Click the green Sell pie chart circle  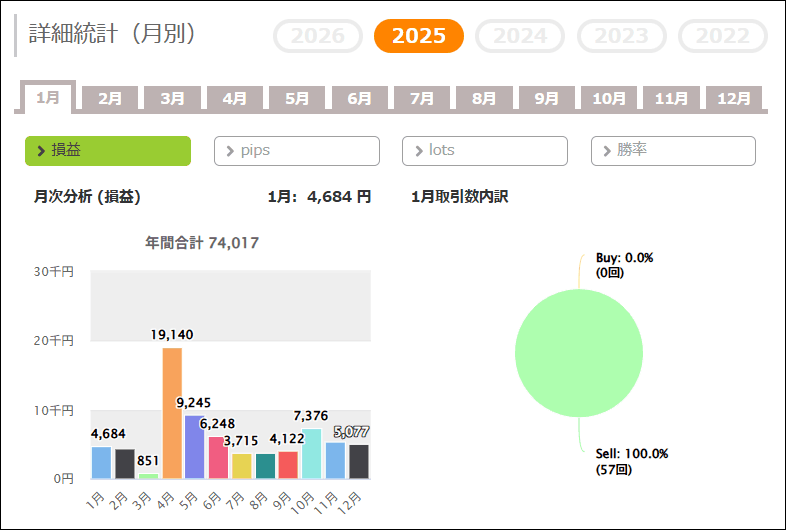tap(579, 353)
